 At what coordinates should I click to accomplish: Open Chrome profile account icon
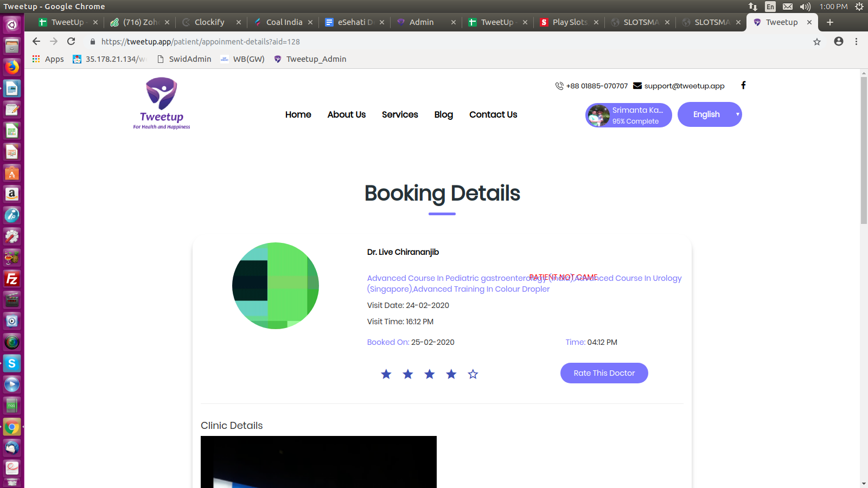point(839,42)
